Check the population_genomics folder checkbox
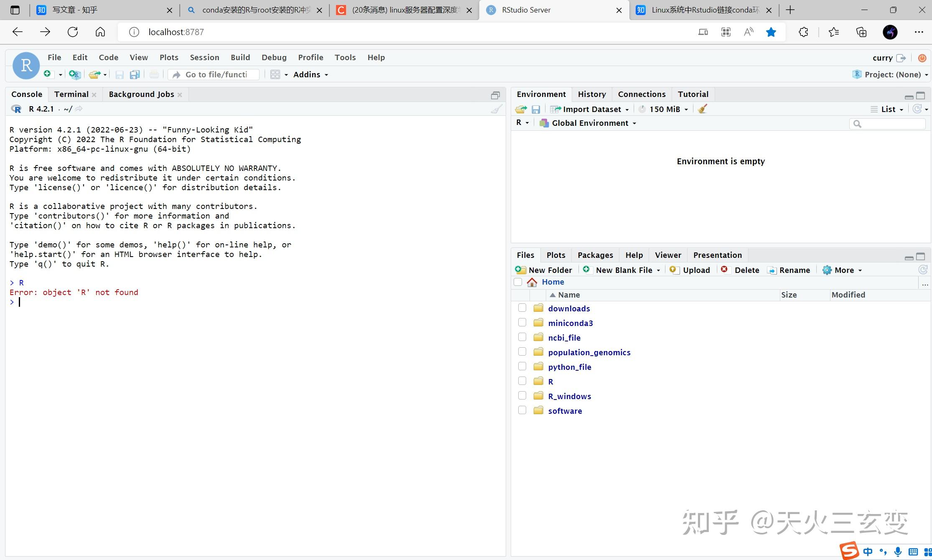The height and width of the screenshot is (560, 932). pyautogui.click(x=522, y=352)
